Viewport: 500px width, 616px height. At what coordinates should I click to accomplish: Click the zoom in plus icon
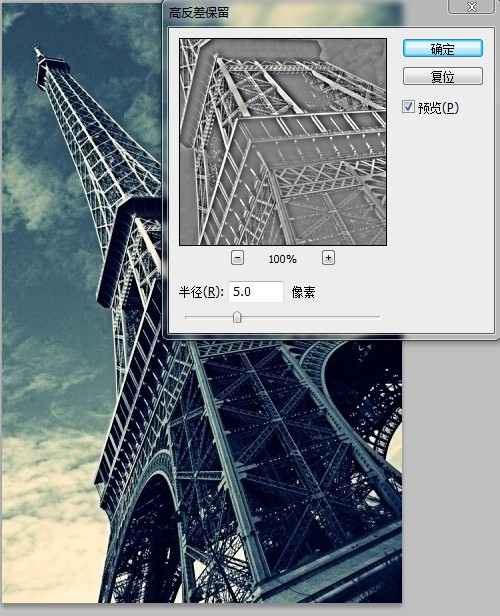[328, 258]
